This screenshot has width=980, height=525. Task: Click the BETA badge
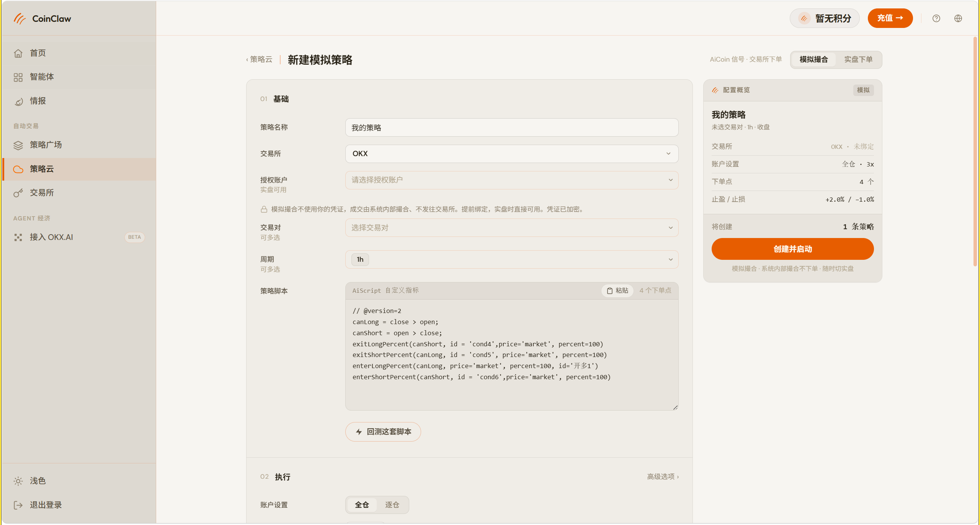pos(134,237)
